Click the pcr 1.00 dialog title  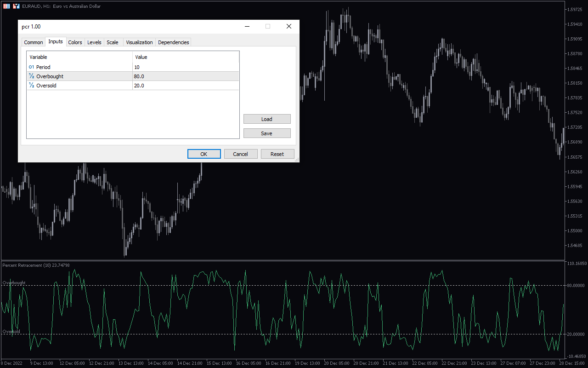pyautogui.click(x=31, y=27)
